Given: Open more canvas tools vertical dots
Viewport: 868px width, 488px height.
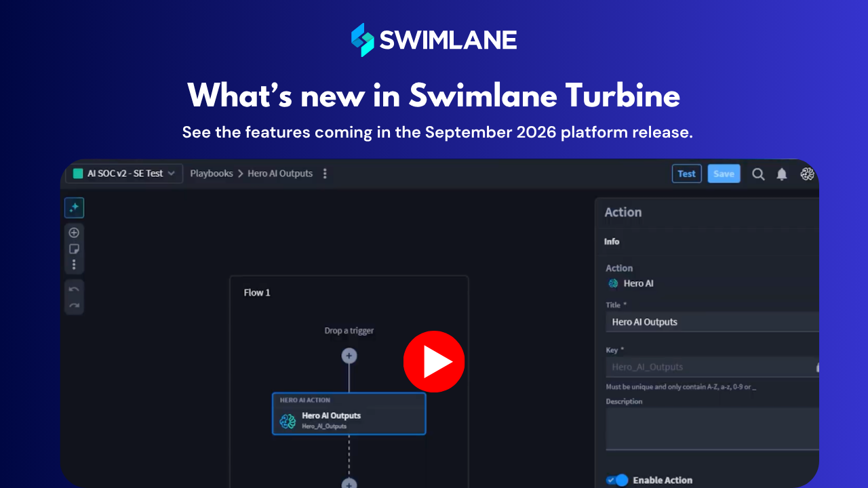Looking at the screenshot, I should pyautogui.click(x=74, y=264).
